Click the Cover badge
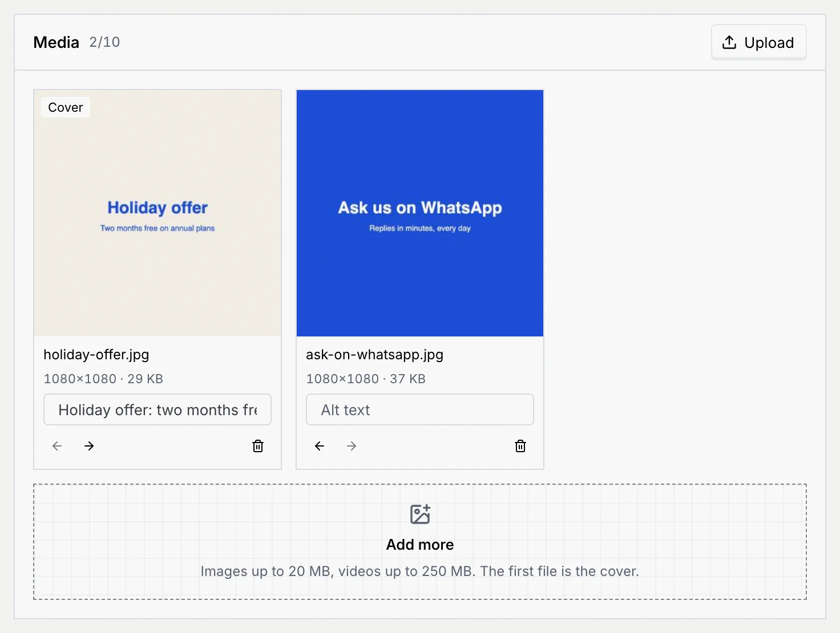The width and height of the screenshot is (840, 633). (66, 107)
